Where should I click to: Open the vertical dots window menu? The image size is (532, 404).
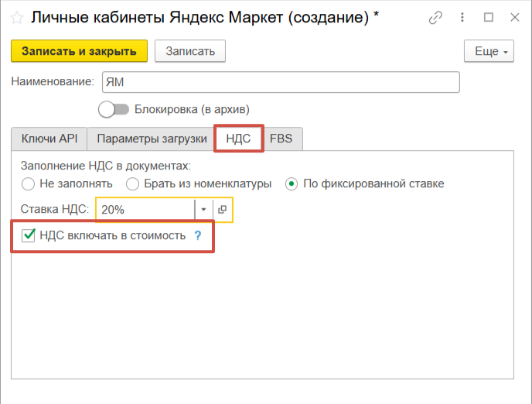(x=462, y=17)
